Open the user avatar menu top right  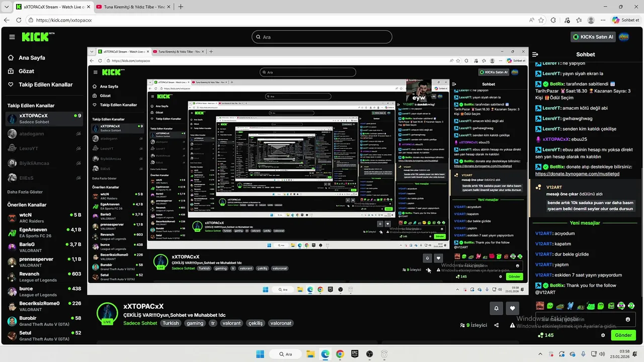[624, 37]
